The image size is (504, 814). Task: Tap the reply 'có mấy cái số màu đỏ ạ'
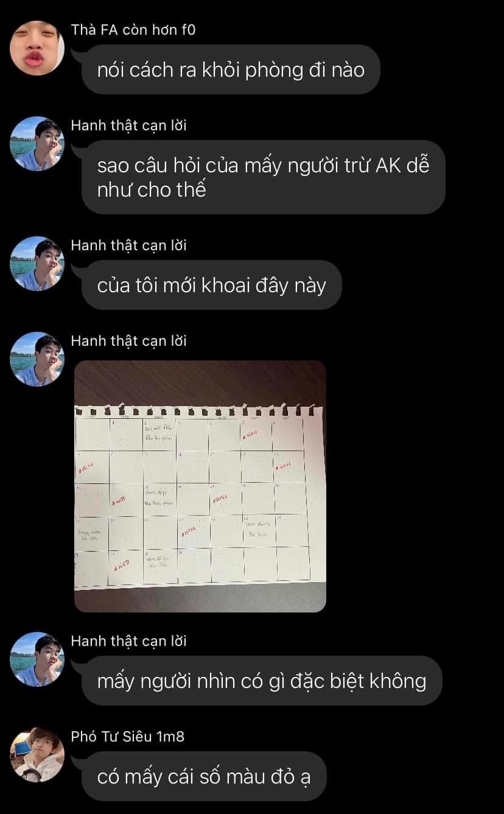[x=204, y=776]
